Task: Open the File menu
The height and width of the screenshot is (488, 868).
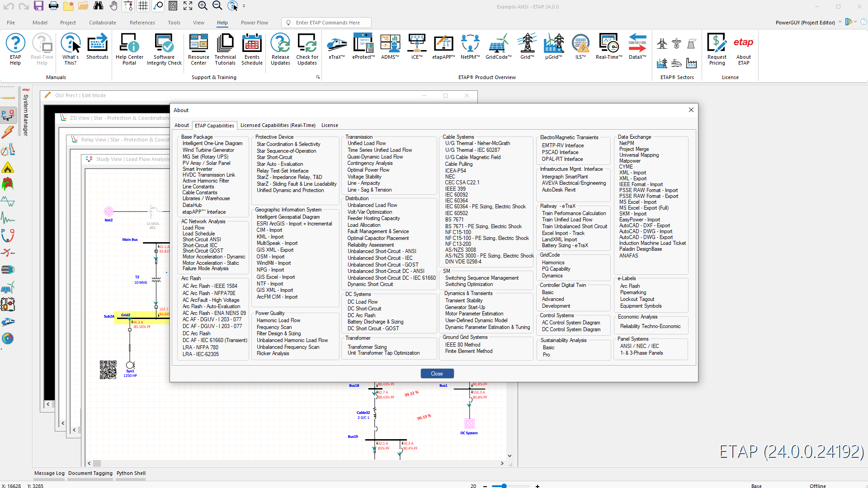Action: [x=11, y=23]
